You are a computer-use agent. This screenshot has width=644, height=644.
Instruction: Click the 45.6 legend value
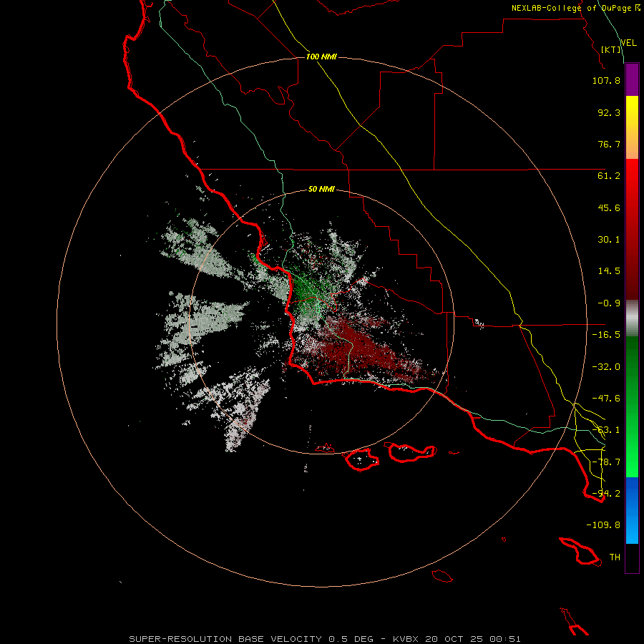tap(609, 208)
